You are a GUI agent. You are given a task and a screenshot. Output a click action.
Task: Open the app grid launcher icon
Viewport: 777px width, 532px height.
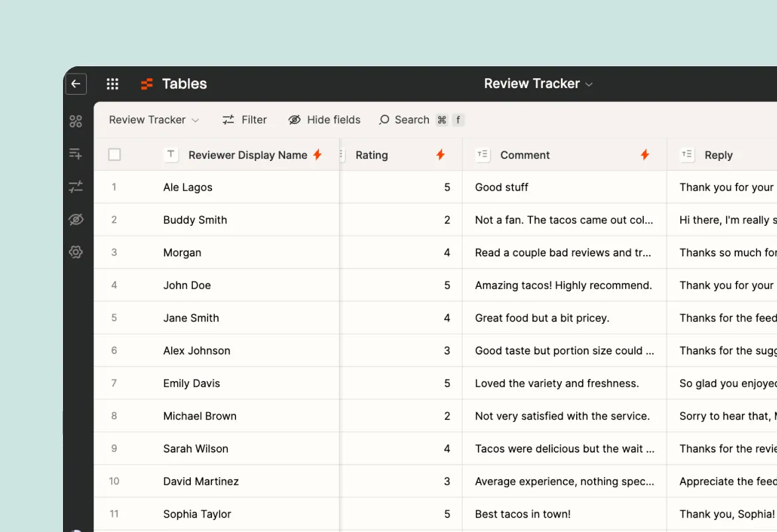112,83
